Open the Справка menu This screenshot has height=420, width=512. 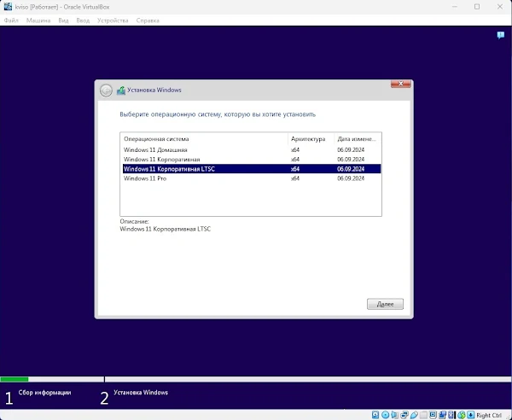148,20
